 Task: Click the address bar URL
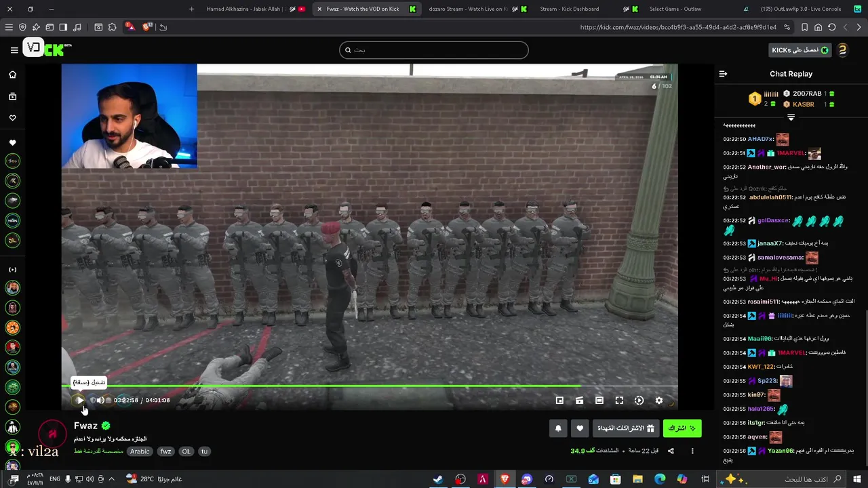678,27
